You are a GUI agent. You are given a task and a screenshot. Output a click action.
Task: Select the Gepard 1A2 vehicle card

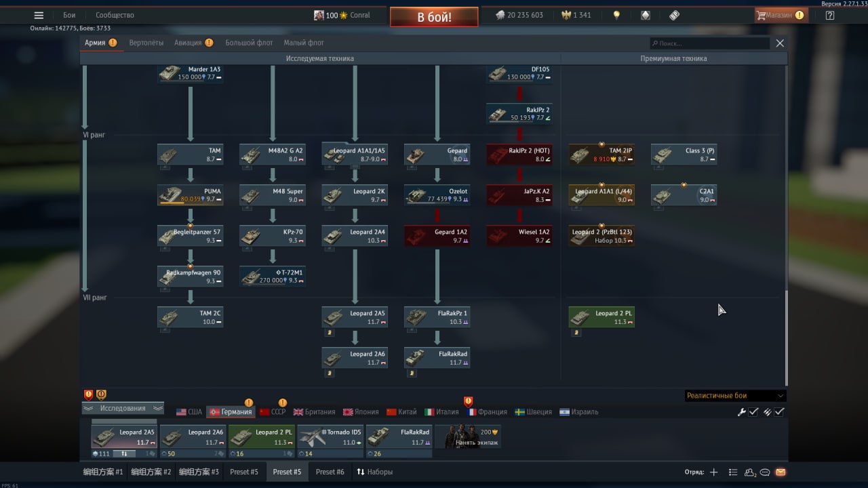tap(437, 236)
